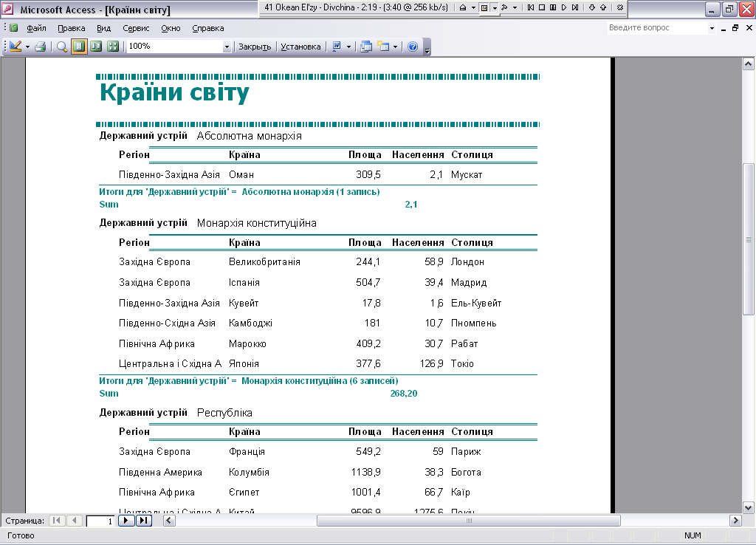Pause the song in the player bar
The image size is (756, 545).
coord(553,7)
